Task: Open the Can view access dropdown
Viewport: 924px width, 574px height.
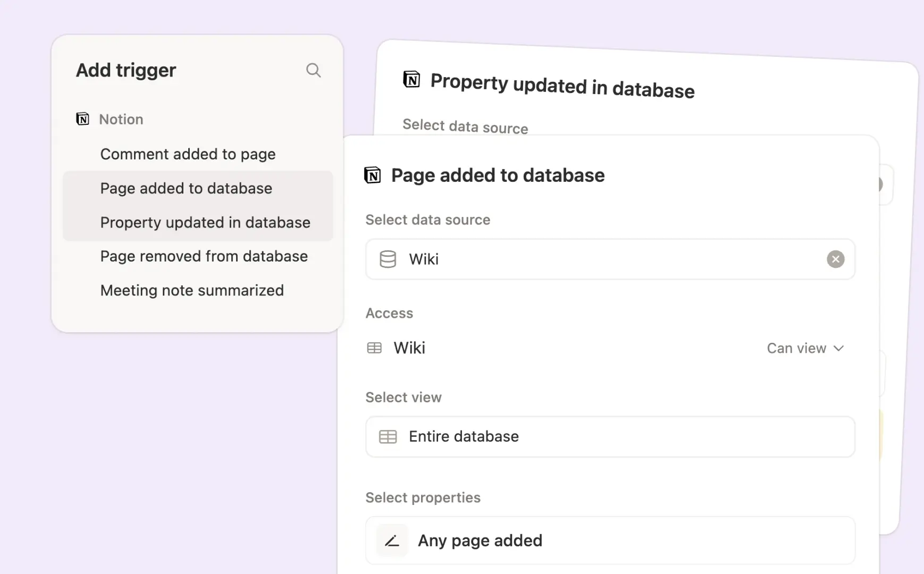Action: point(805,348)
